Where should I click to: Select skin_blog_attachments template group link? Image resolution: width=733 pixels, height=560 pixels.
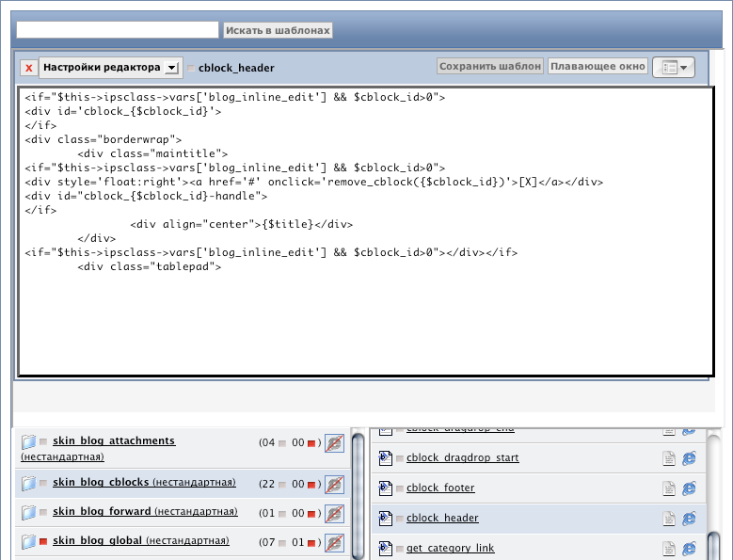[x=114, y=440]
